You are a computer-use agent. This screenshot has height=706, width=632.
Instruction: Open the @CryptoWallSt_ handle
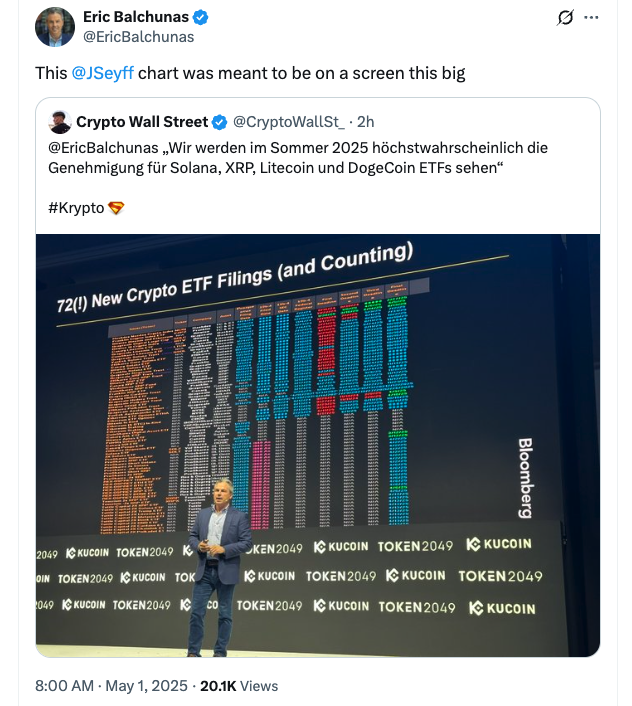[288, 122]
